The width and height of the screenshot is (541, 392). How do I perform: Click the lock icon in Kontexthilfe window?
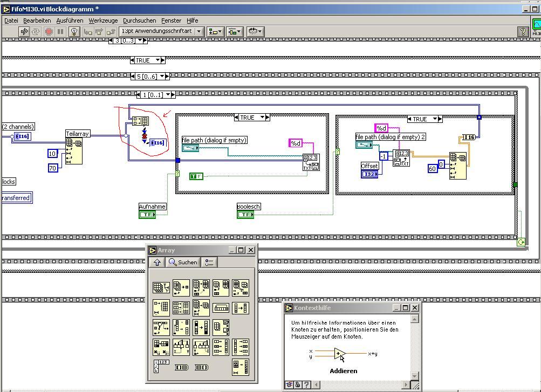point(298,384)
